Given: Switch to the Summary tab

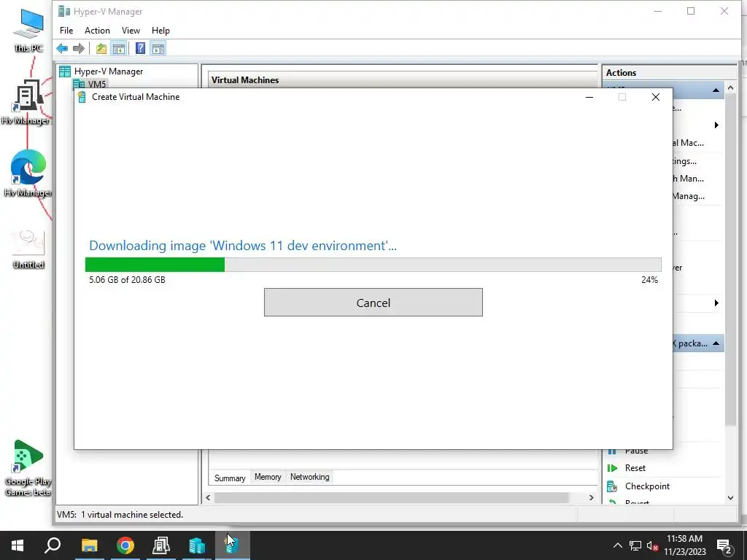Looking at the screenshot, I should coord(230,478).
